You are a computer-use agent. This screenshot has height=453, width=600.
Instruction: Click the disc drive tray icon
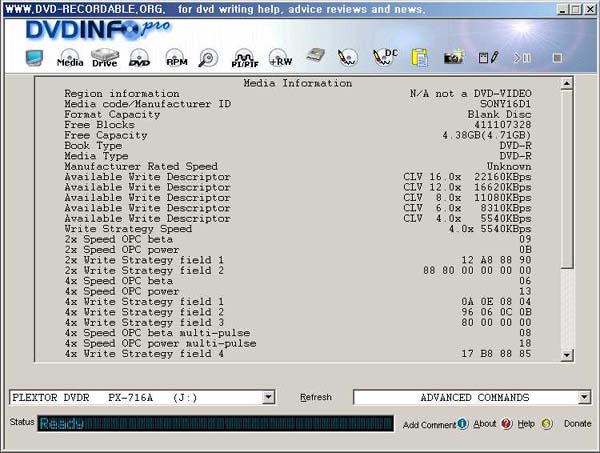coord(316,55)
